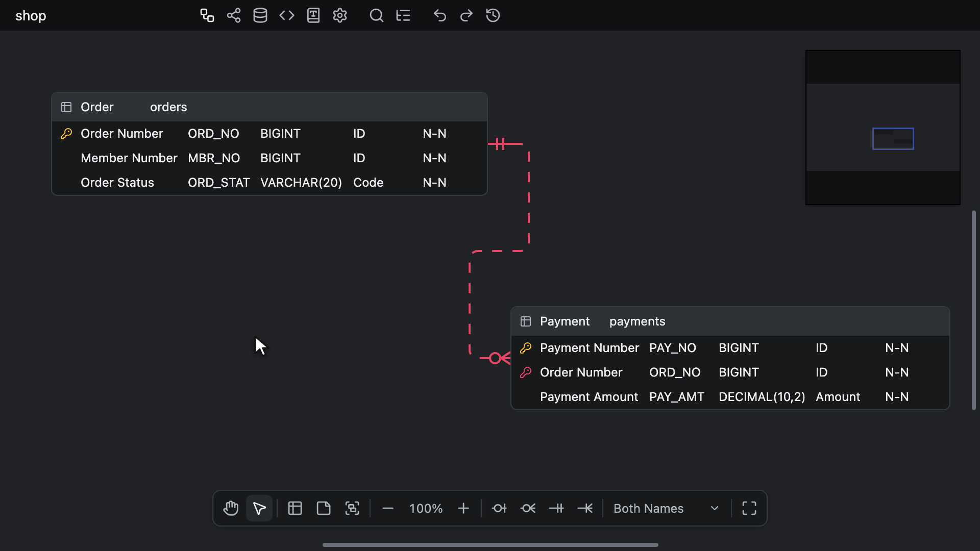The width and height of the screenshot is (980, 551).
Task: Select one-or-many relationship tool
Action: point(585,508)
